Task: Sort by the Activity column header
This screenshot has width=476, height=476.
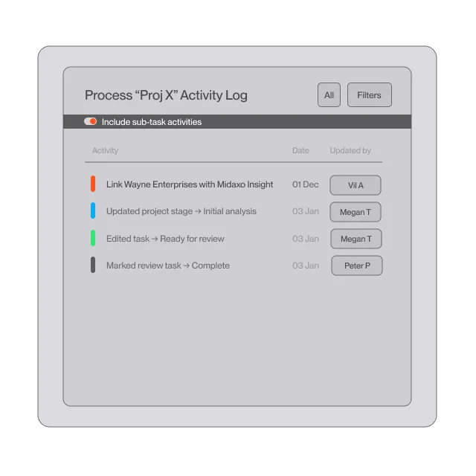Action: (x=106, y=150)
